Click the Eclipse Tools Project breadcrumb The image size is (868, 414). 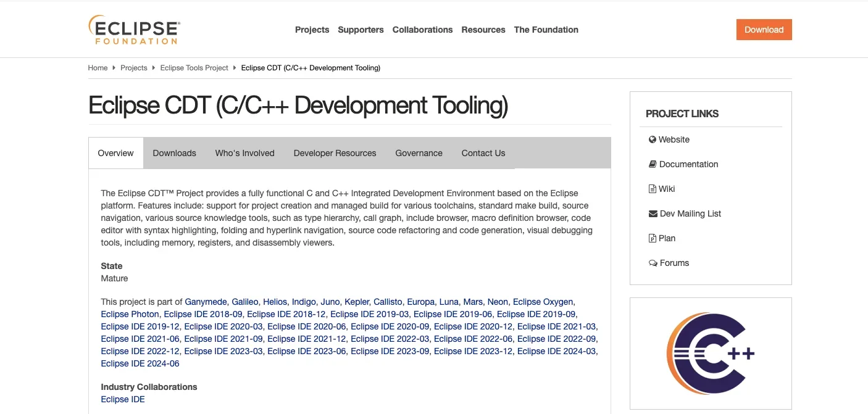point(194,68)
